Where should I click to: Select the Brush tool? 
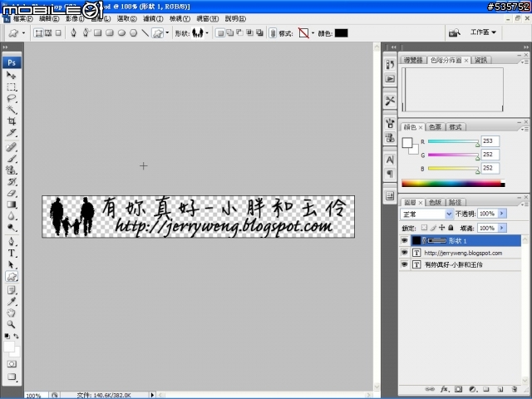coord(11,159)
